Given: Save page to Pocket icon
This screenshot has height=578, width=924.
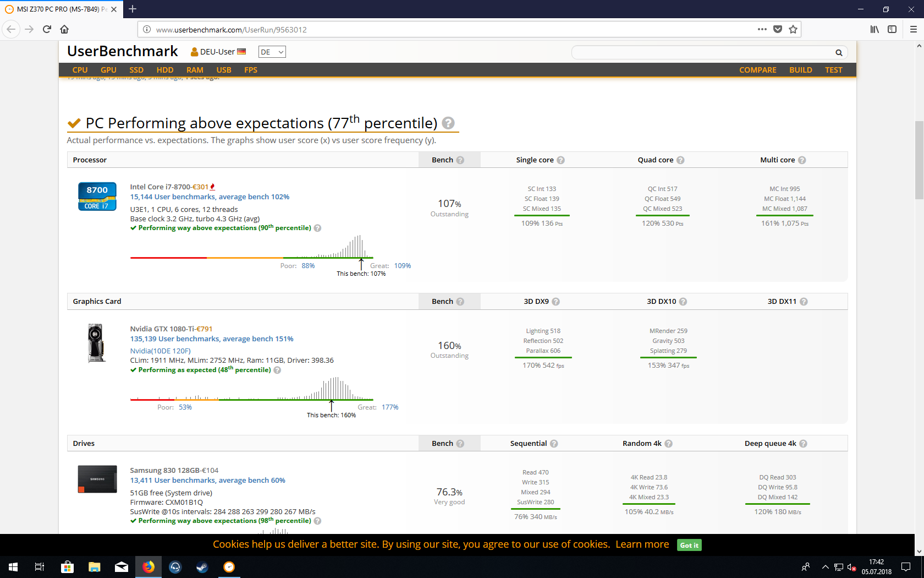Looking at the screenshot, I should (x=778, y=29).
